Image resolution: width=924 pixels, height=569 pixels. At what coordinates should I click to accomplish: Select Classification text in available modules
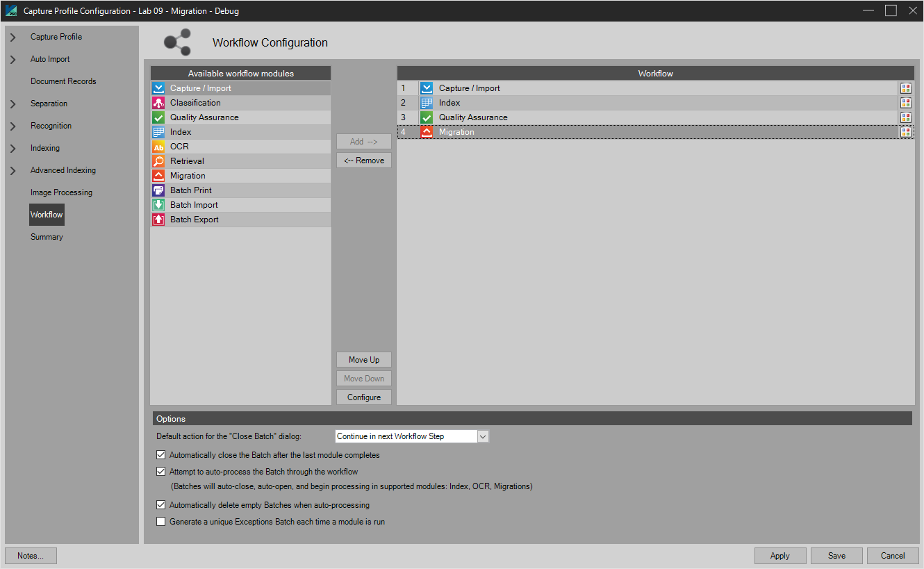(x=195, y=103)
